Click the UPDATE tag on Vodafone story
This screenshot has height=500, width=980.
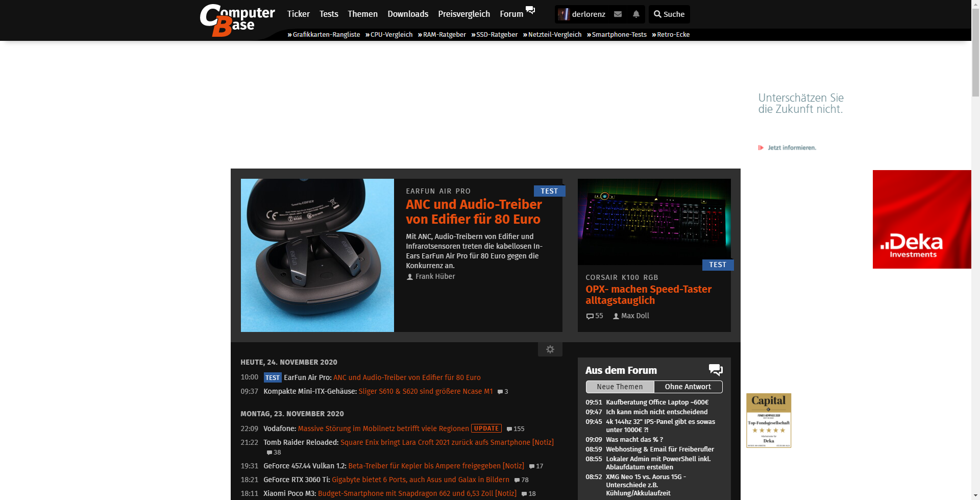point(486,428)
